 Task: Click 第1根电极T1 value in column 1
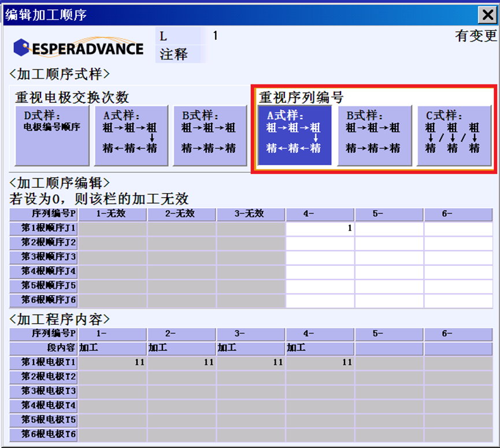(113, 362)
